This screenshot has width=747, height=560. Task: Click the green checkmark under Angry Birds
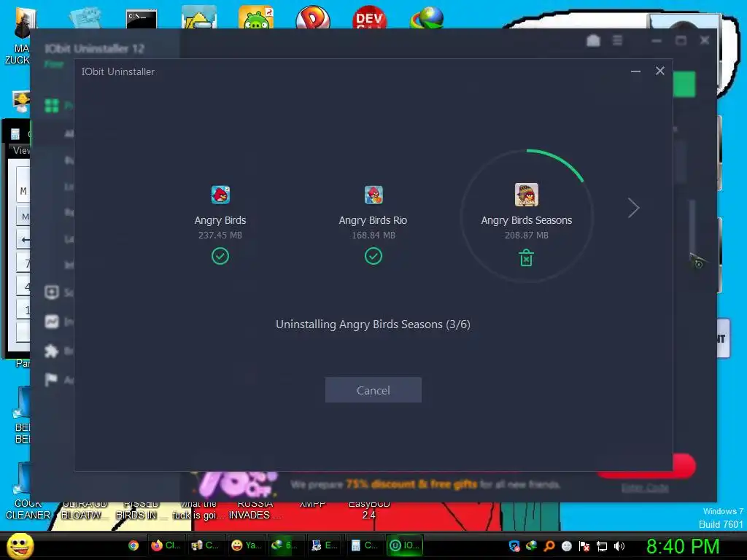coord(220,256)
